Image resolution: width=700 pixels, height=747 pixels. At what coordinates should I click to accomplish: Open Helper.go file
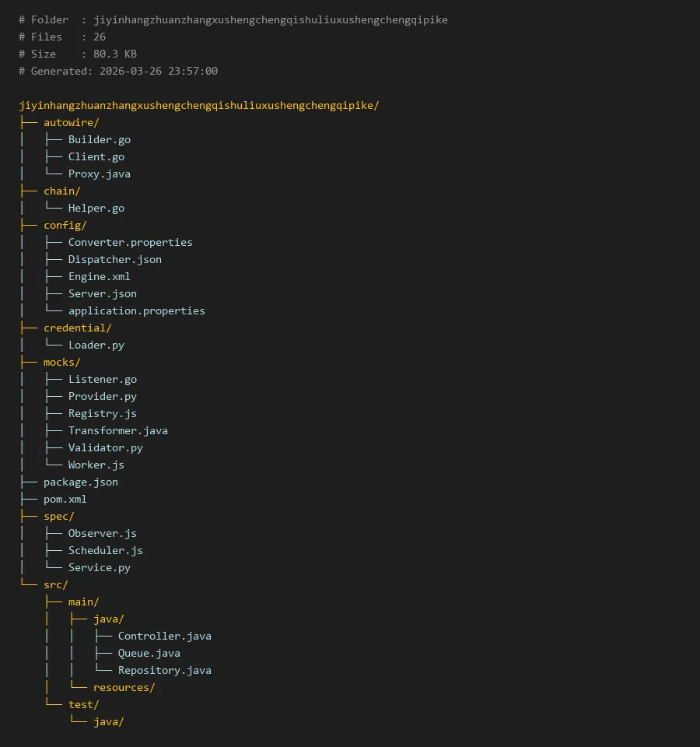[x=96, y=208]
